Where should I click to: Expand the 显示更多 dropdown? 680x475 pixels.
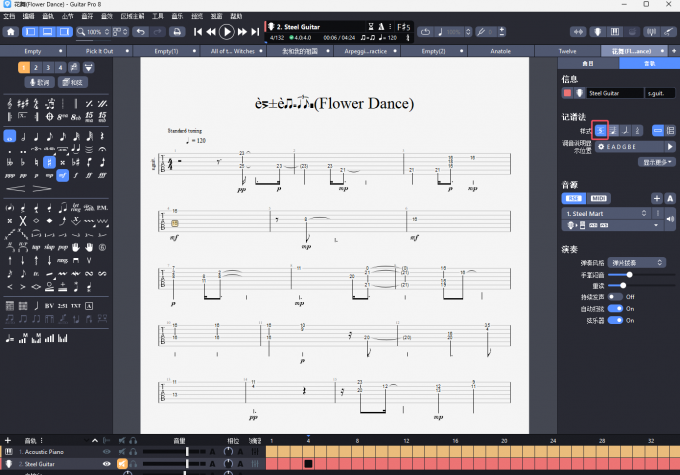tap(657, 160)
